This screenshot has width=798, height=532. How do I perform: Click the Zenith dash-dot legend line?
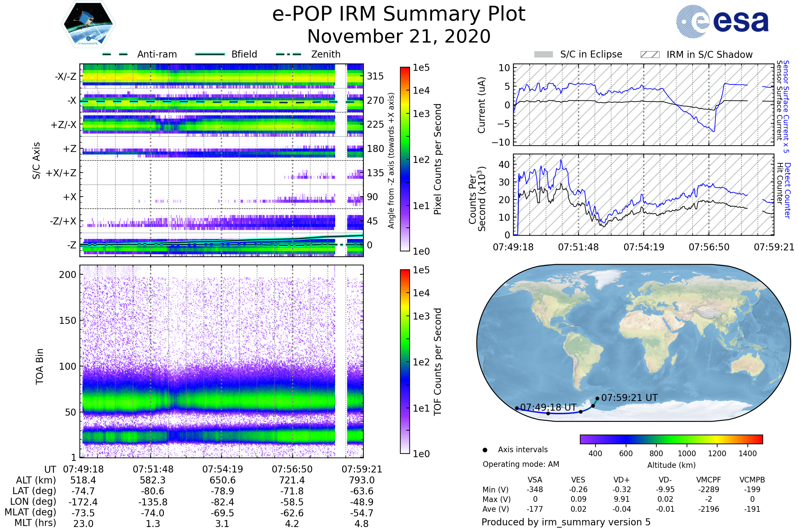(x=288, y=54)
